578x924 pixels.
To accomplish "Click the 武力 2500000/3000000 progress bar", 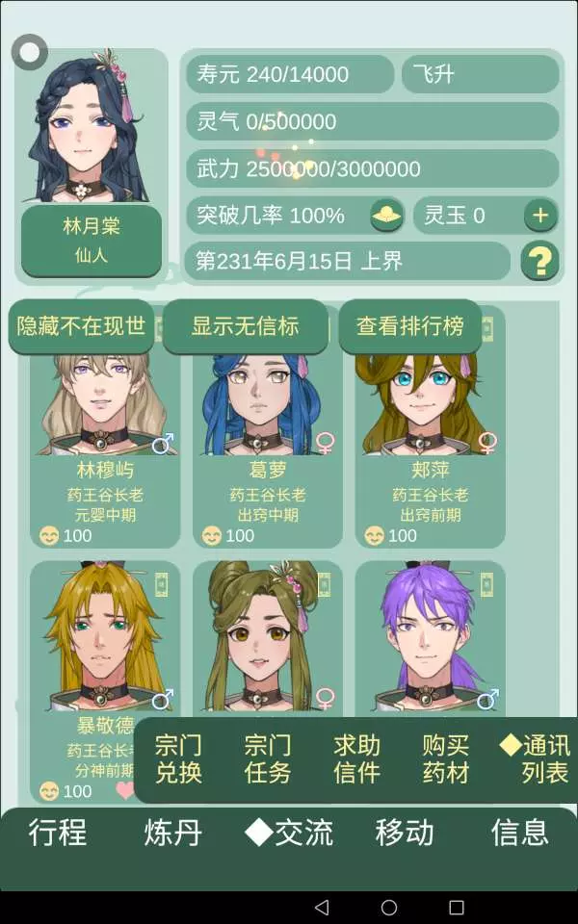I will tap(373, 168).
